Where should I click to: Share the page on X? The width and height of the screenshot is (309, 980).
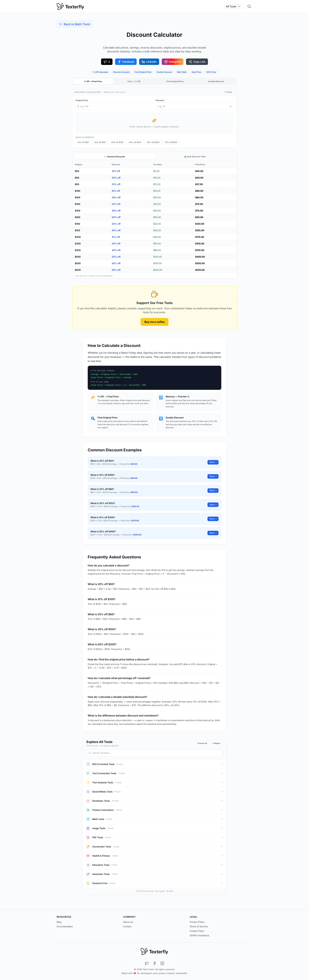(x=107, y=62)
